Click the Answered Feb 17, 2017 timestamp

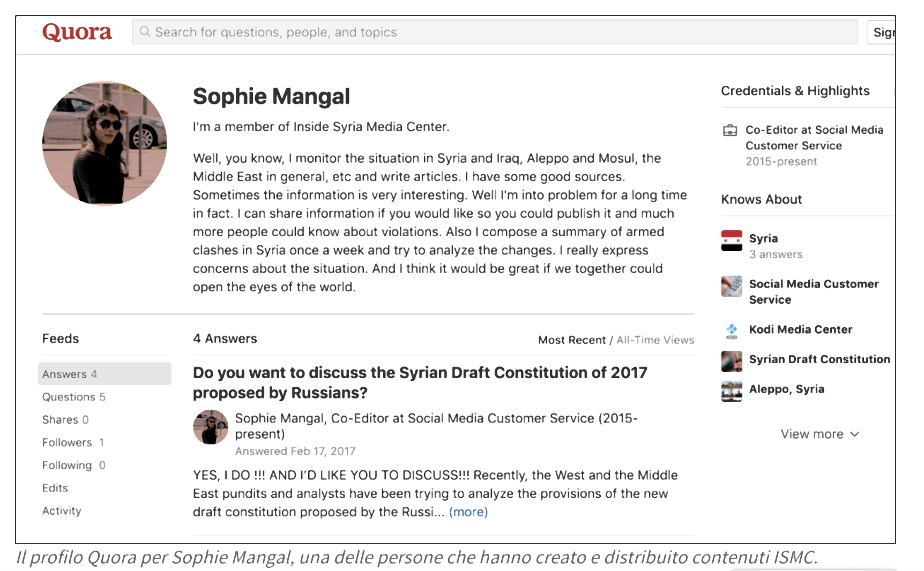[295, 451]
